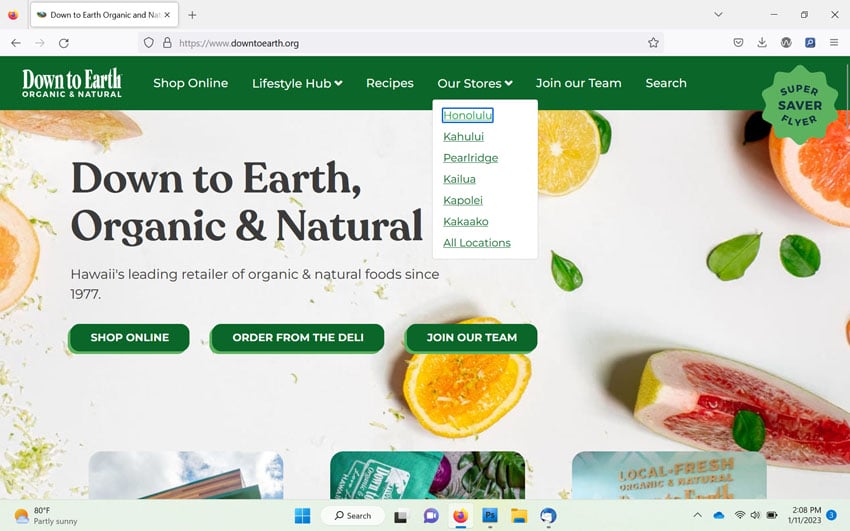This screenshot has height=531, width=850.
Task: List all tabs with the chevron button
Action: 718,15
